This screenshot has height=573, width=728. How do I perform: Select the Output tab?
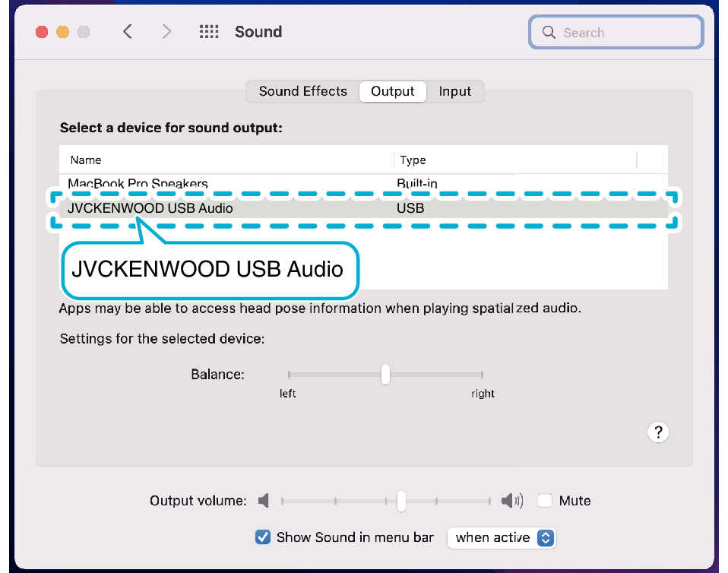pyautogui.click(x=392, y=91)
